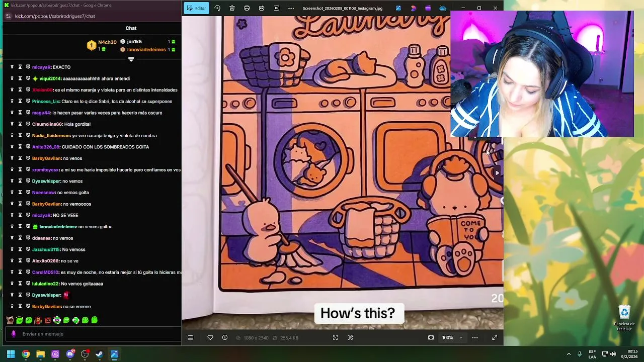This screenshot has height=362, width=644.
Task: Start slideshow from the Photos toolbar
Action: click(x=276, y=8)
